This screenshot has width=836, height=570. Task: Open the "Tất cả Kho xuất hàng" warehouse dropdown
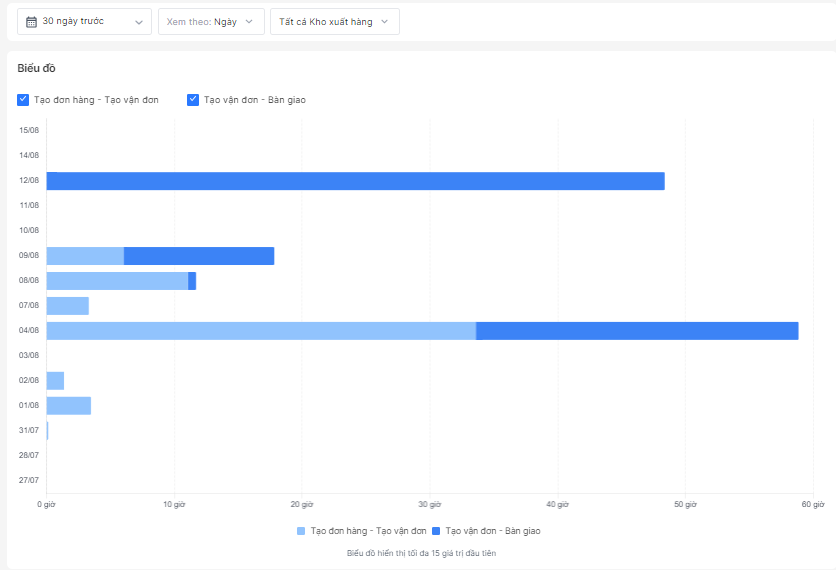[334, 22]
